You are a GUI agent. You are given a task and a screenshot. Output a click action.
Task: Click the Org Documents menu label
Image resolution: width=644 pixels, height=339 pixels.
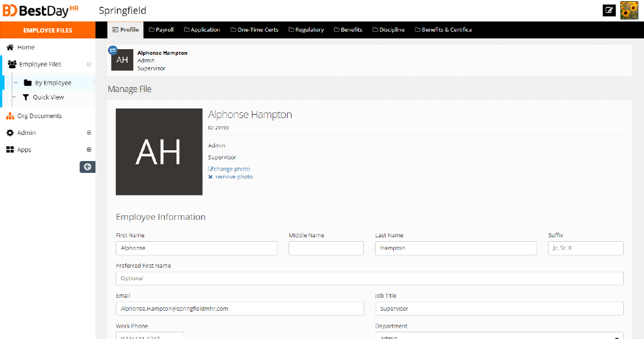point(40,116)
